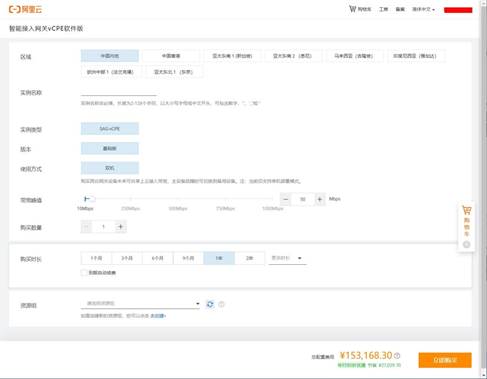Focus the instance name input field
Screen dimensions: 487x379
[119, 91]
